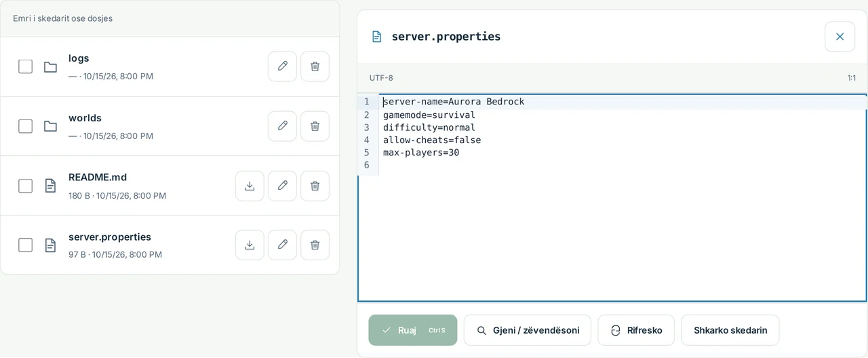Screen dimensions: 868x358
Task: Open Gjeni / zëvendësoni search tool
Action: 528,330
